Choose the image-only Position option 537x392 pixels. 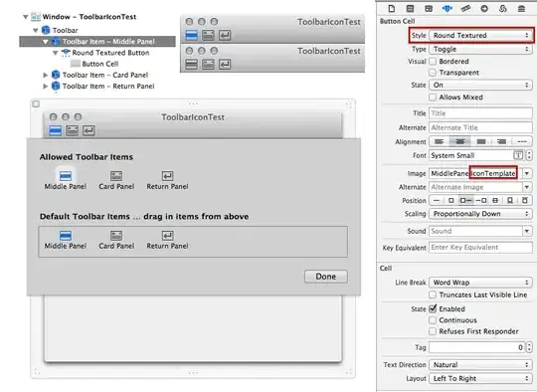pyautogui.click(x=451, y=200)
